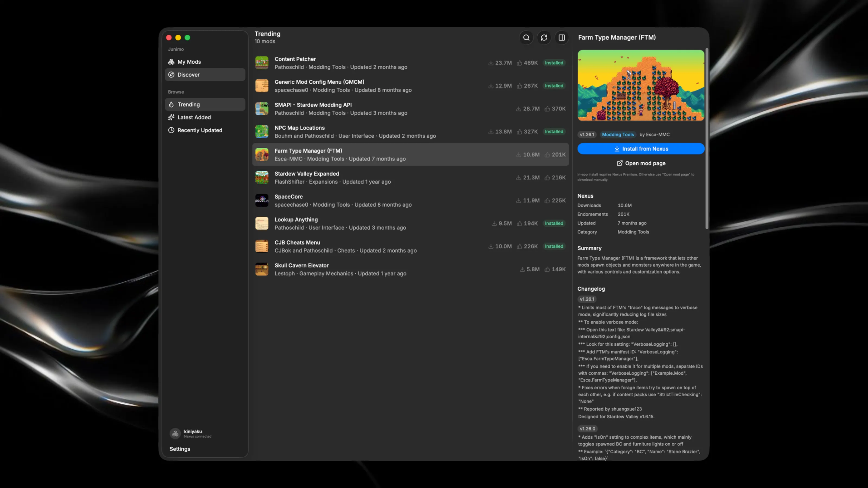The width and height of the screenshot is (868, 488).
Task: Click Content Patcher's 469K endorsement icon
Action: pos(519,63)
